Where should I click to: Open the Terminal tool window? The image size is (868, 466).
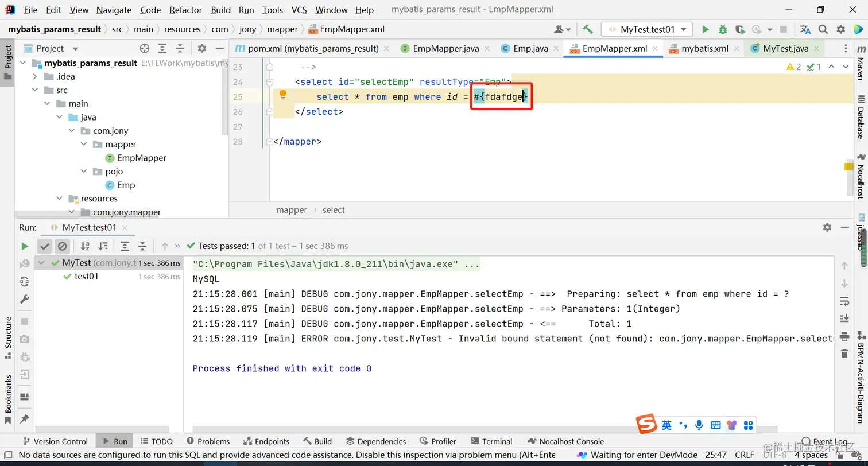pos(491,441)
